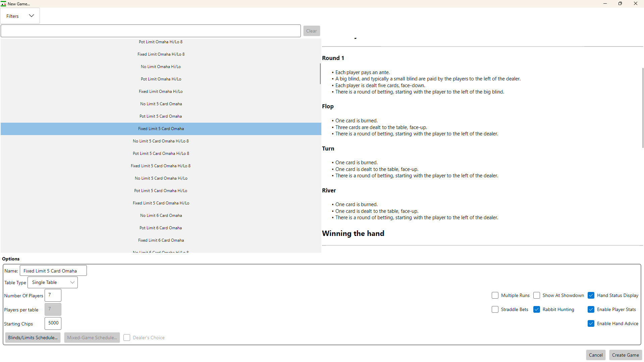This screenshot has width=644, height=362.
Task: Click the app icon in title bar
Action: click(3, 4)
